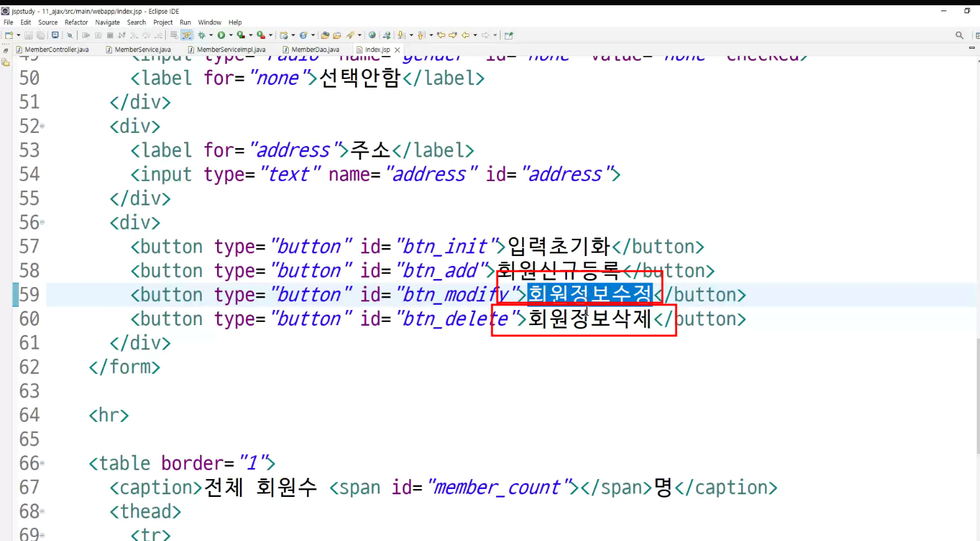Open a Terminal from the toolbar icon
Image resolution: width=980 pixels, height=541 pixels.
click(x=55, y=35)
